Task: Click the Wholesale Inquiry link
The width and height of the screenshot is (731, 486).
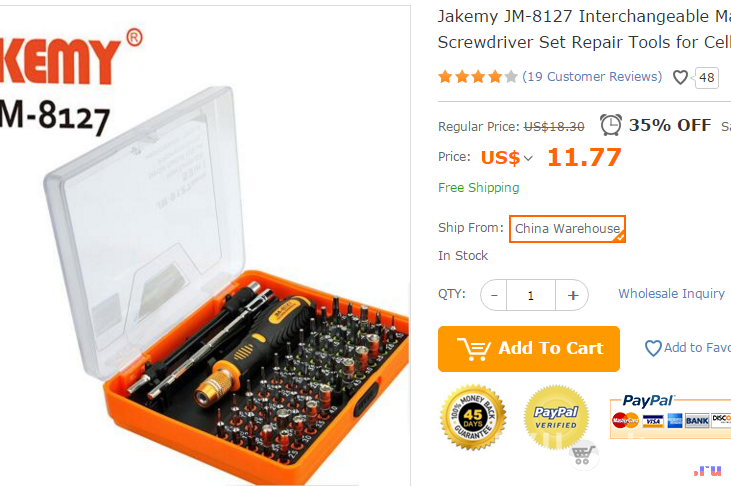Action: (x=671, y=293)
